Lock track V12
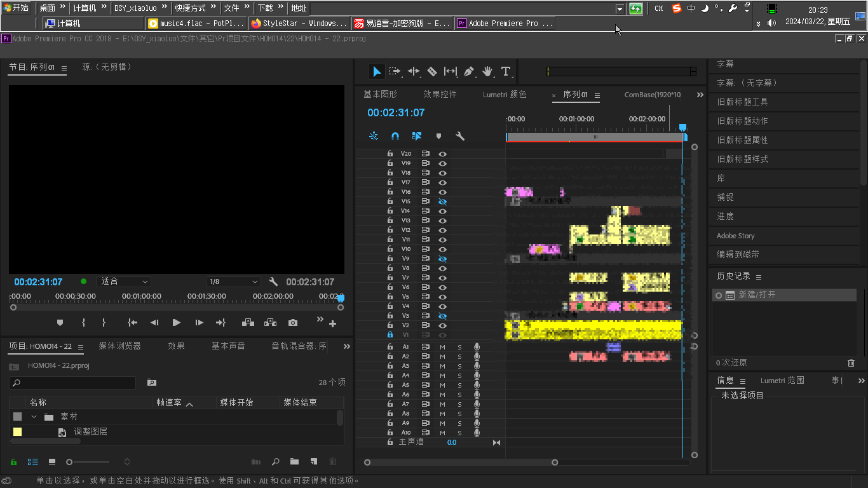This screenshot has height=488, width=868. click(390, 230)
